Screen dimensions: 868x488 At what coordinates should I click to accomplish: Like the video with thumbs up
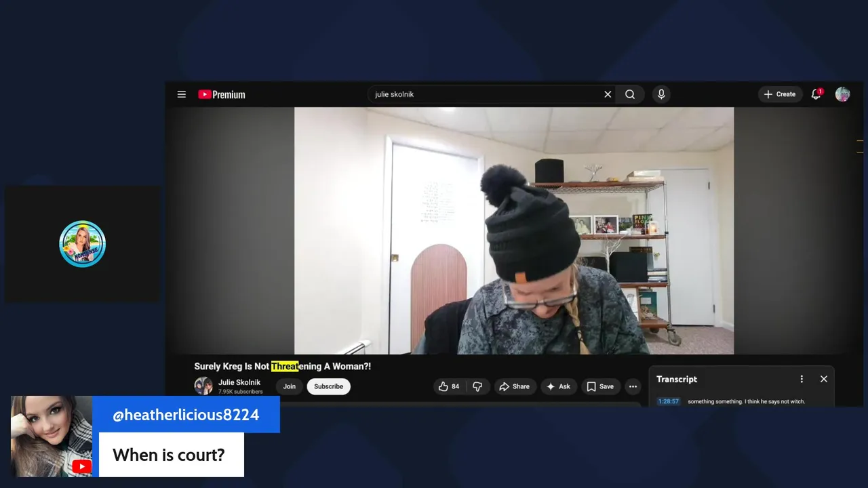click(x=449, y=386)
